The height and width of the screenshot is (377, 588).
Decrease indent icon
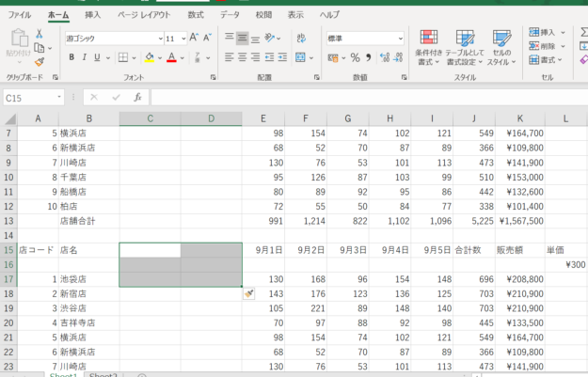click(x=269, y=57)
